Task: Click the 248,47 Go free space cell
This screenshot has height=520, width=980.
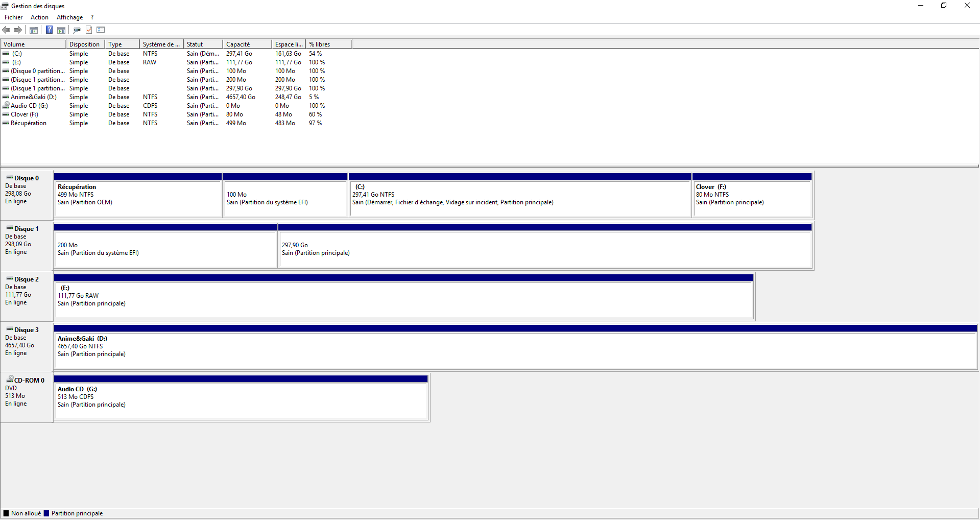Action: point(288,97)
